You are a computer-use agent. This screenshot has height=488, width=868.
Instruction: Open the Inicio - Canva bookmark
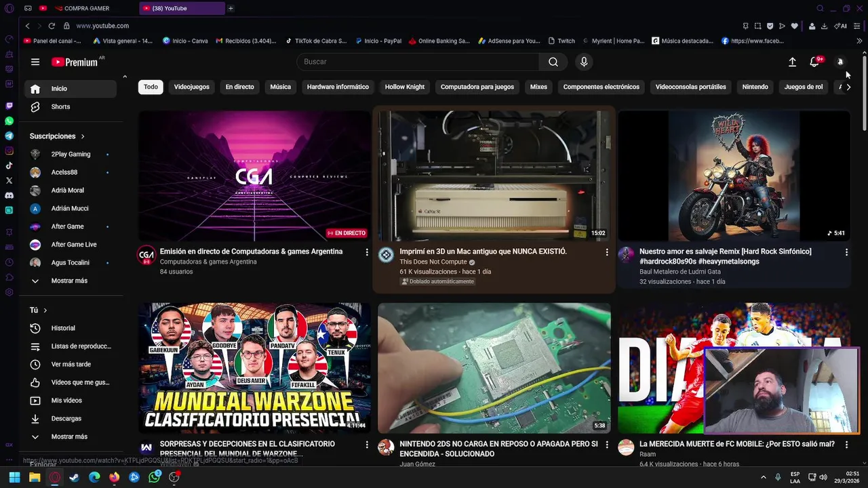[x=185, y=41]
